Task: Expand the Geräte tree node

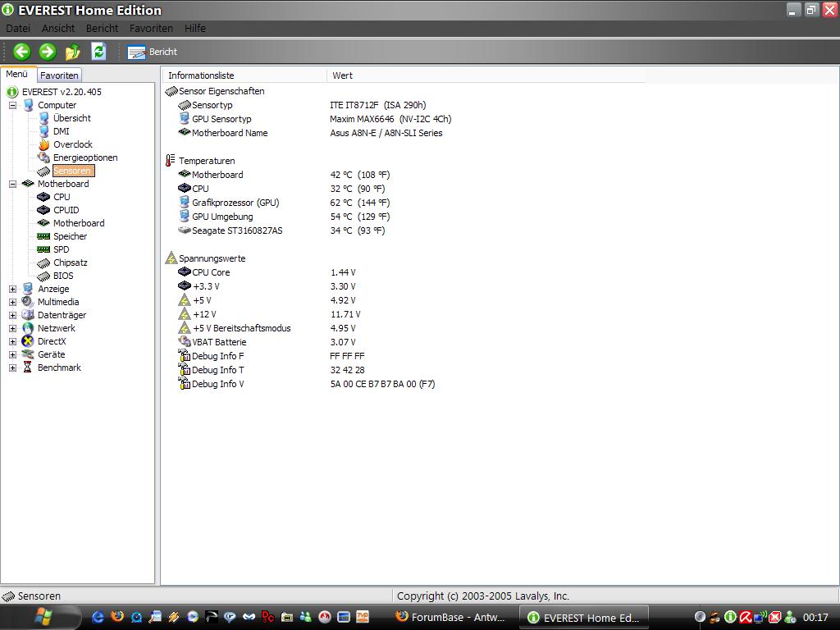Action: 13,354
